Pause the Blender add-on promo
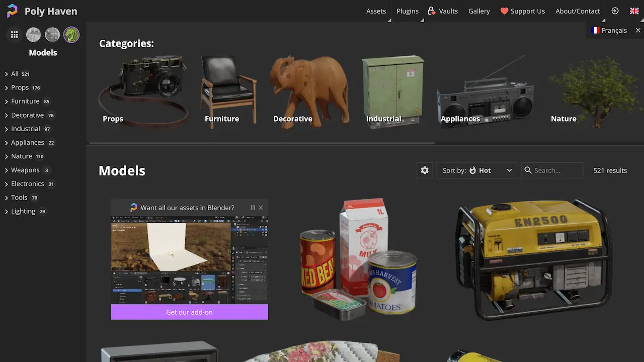 (x=253, y=208)
